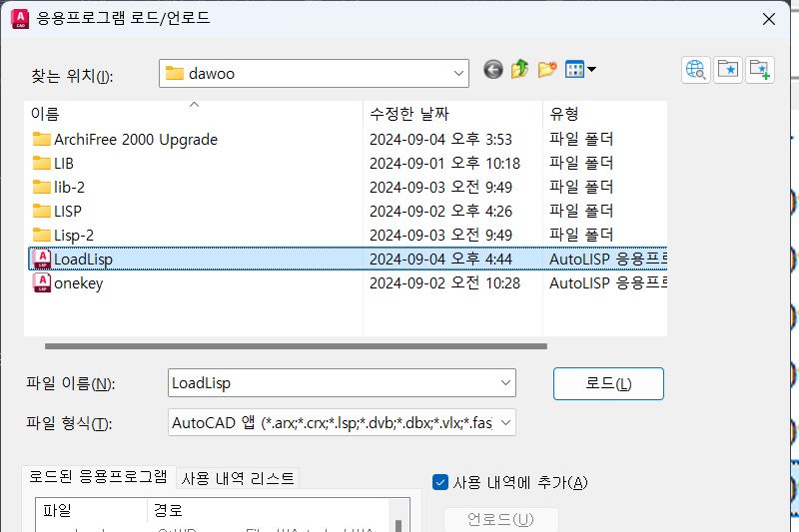Click date 2024-09-01 오후 10:18
799x532 pixels.
(x=444, y=164)
